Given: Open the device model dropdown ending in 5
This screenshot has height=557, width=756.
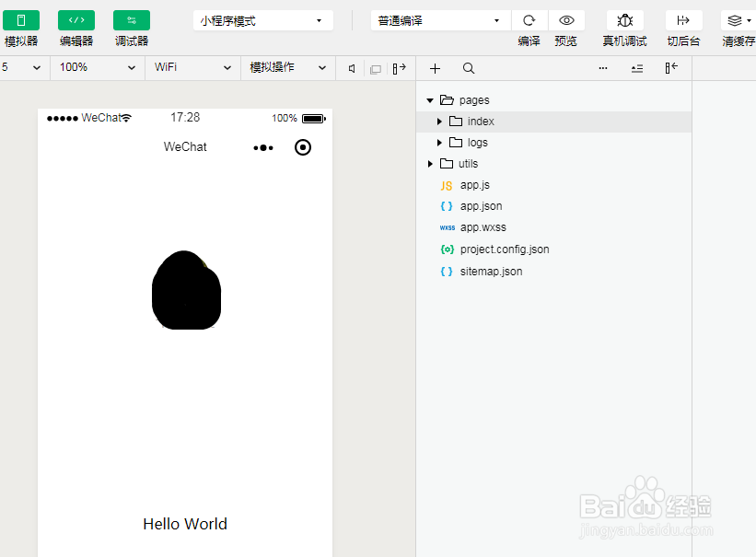Looking at the screenshot, I should click(x=23, y=67).
